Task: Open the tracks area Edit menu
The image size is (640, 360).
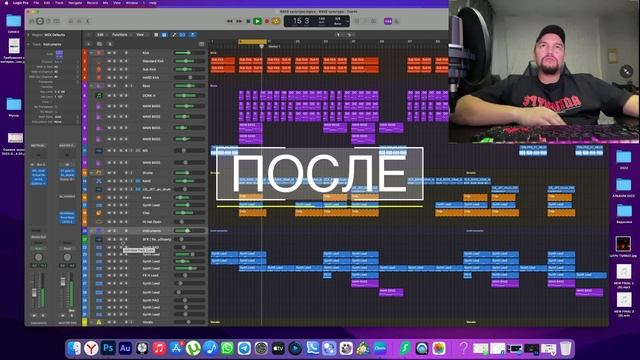Action: (x=100, y=35)
